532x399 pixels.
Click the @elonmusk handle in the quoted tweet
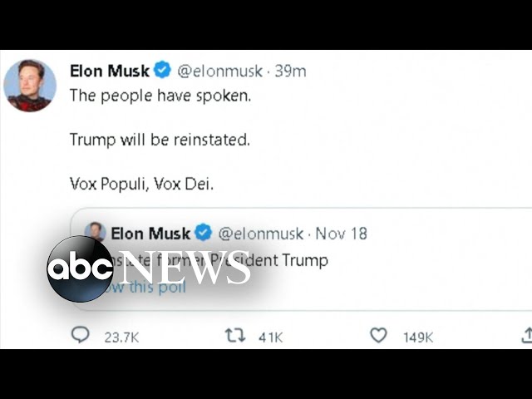pyautogui.click(x=260, y=234)
